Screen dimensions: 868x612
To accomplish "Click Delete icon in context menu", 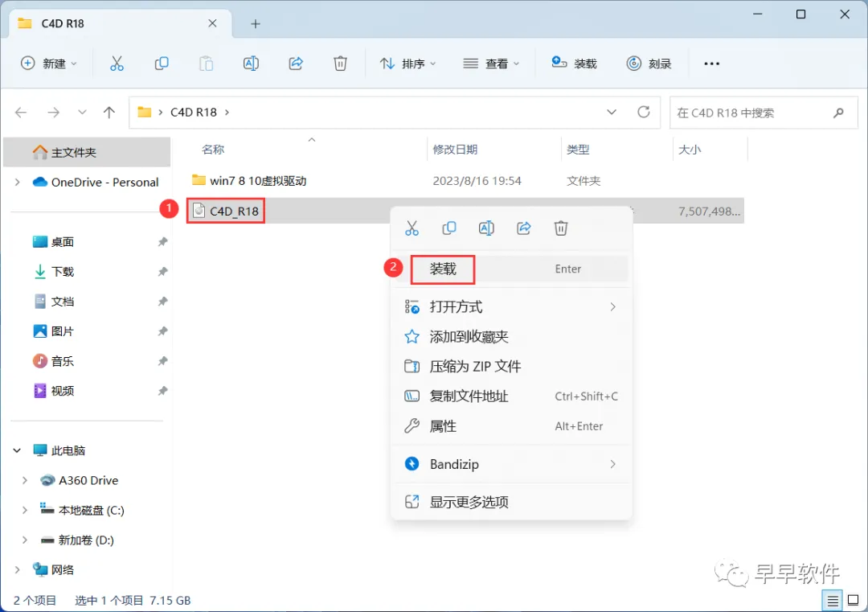I will (561, 228).
